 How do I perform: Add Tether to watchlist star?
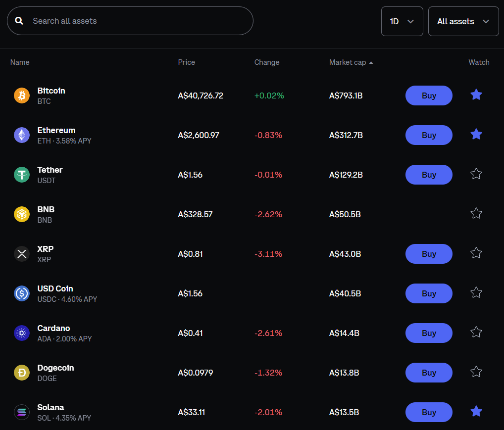click(x=476, y=174)
